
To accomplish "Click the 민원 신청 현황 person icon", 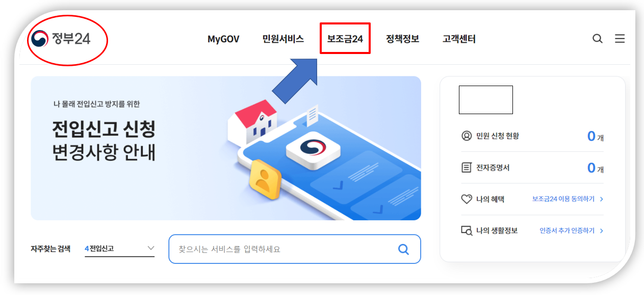I will tap(466, 136).
